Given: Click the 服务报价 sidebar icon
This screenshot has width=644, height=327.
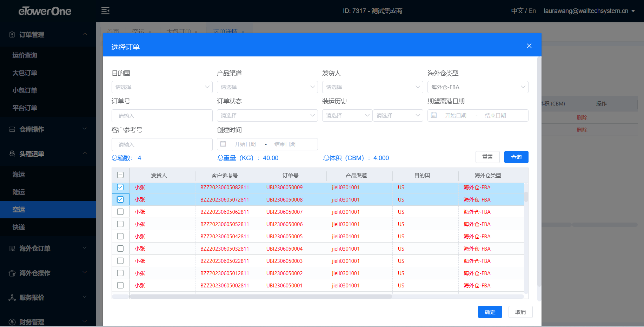Looking at the screenshot, I should point(12,298).
